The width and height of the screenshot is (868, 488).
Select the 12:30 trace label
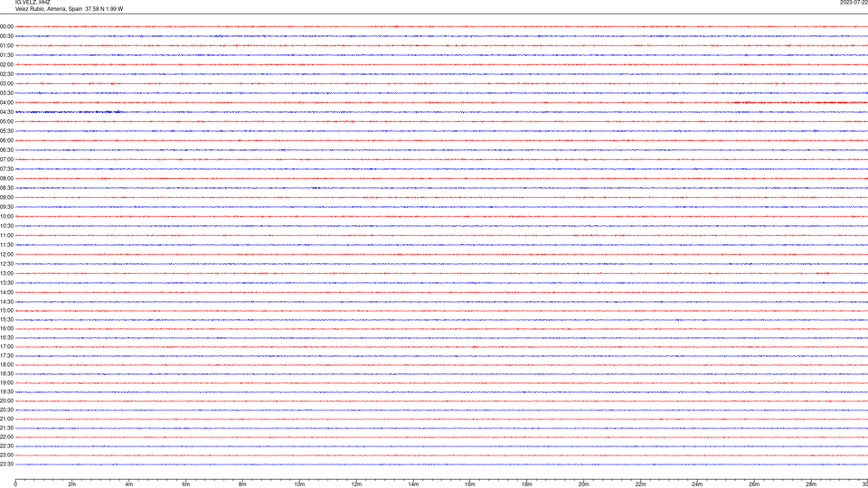click(6, 264)
